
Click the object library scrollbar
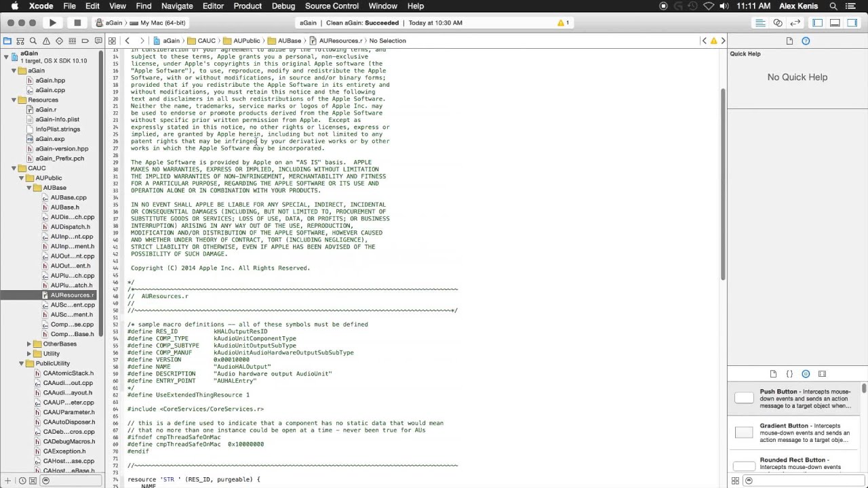pos(864,388)
